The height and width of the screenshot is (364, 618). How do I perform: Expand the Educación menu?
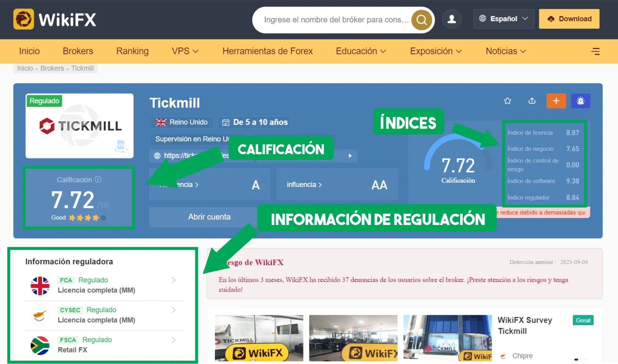pyautogui.click(x=361, y=51)
